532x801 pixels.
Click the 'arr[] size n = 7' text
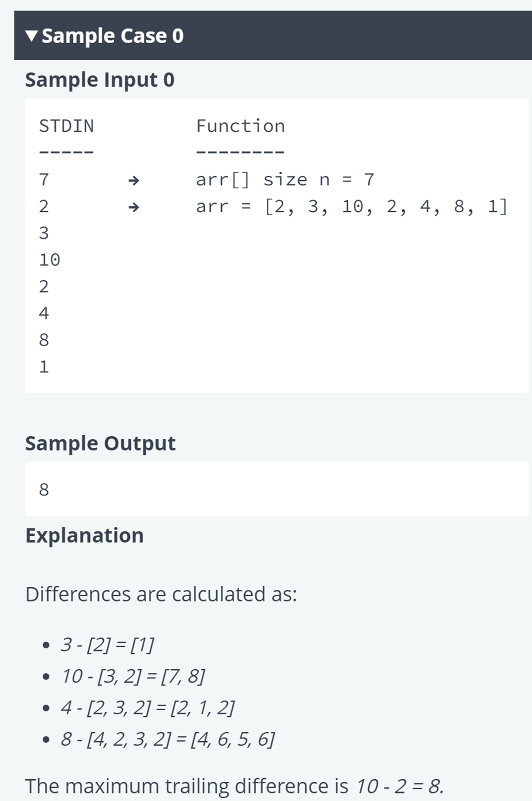(x=285, y=180)
